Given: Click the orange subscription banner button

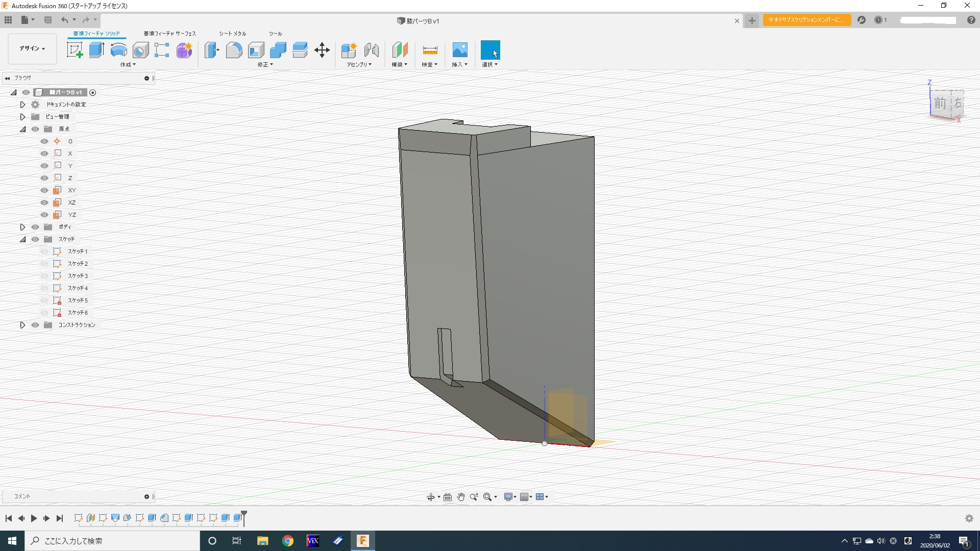Looking at the screenshot, I should [806, 20].
